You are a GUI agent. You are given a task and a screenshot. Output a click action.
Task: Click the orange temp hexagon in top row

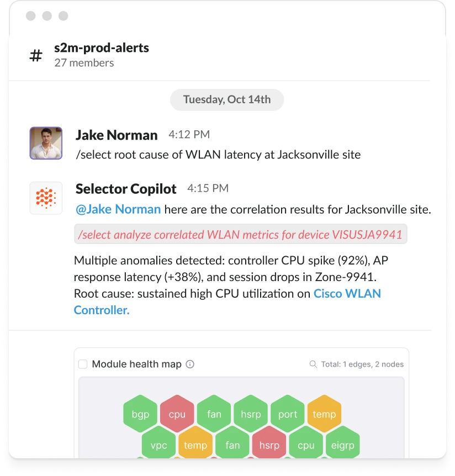tap(324, 414)
